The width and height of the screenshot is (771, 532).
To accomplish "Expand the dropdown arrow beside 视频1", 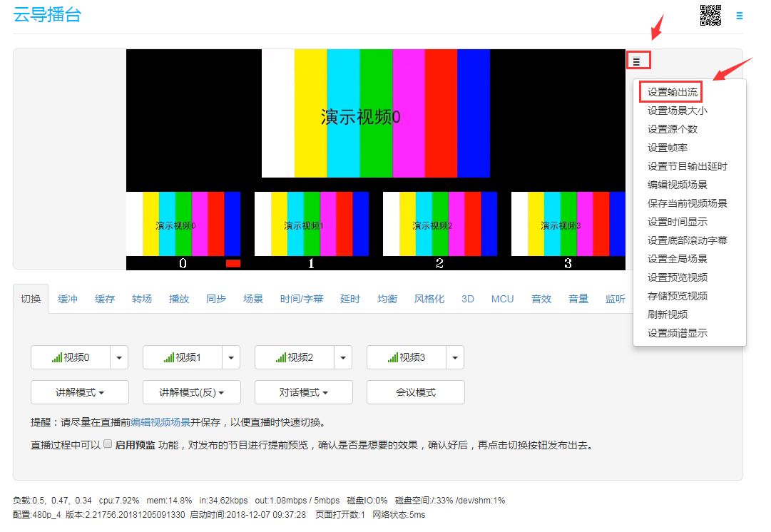I will (x=231, y=357).
